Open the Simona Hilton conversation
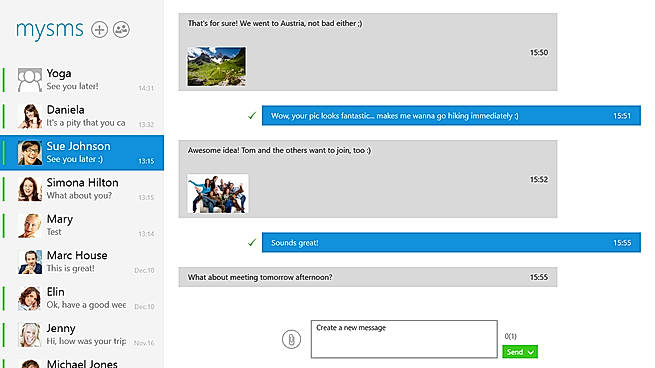 coord(82,189)
